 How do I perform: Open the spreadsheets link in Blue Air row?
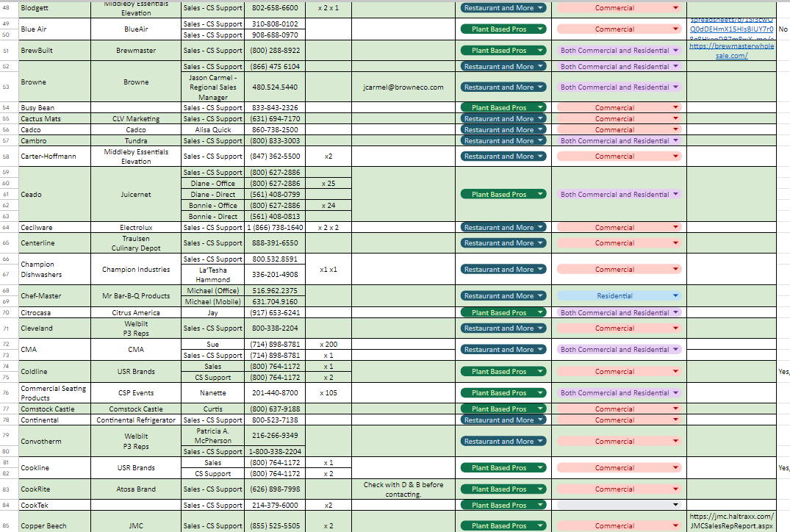(731, 29)
